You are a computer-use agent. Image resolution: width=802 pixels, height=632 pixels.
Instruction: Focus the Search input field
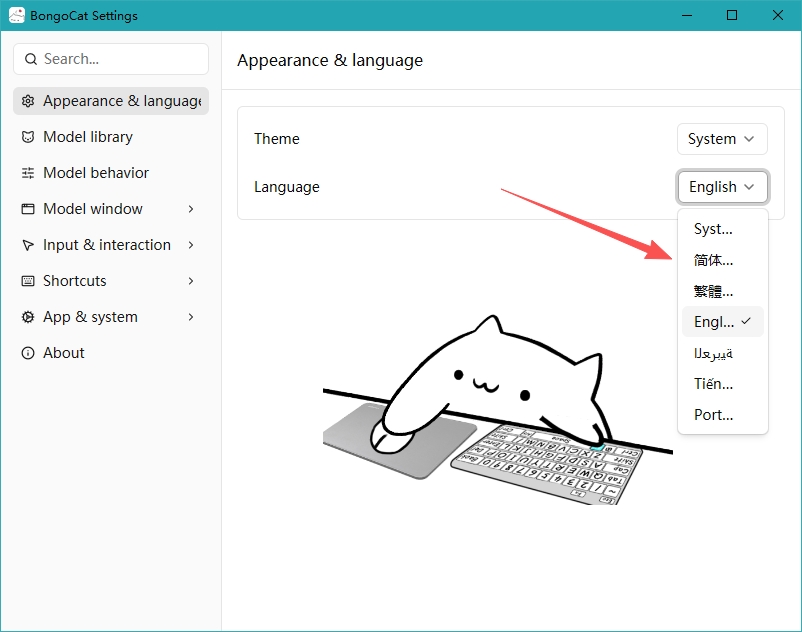tap(111, 59)
